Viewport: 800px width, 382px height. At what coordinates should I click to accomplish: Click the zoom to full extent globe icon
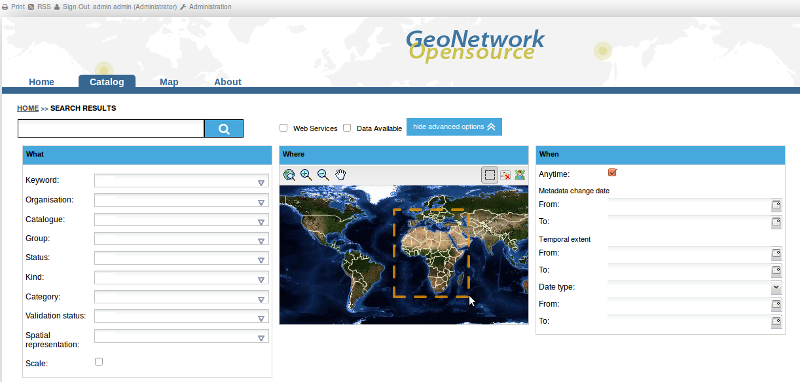[x=289, y=175]
